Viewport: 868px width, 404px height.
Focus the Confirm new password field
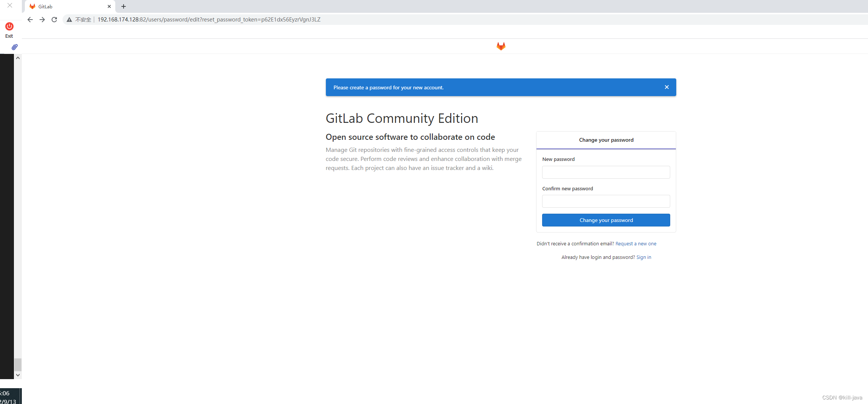tap(606, 201)
